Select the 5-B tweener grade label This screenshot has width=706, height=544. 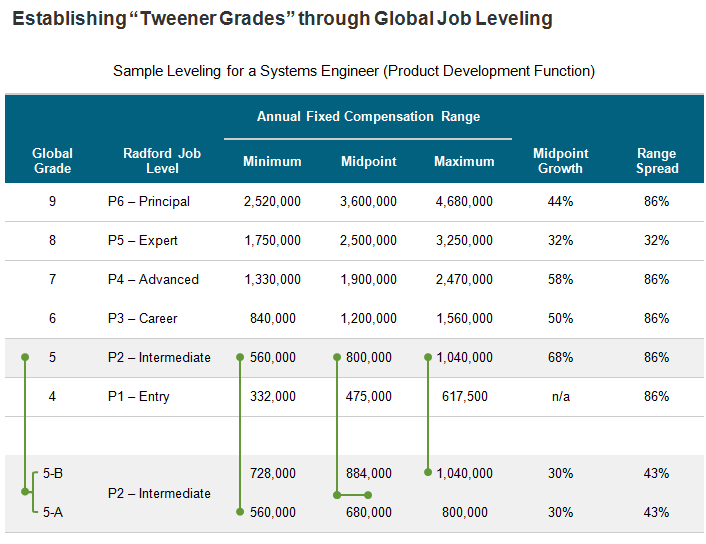click(53, 473)
